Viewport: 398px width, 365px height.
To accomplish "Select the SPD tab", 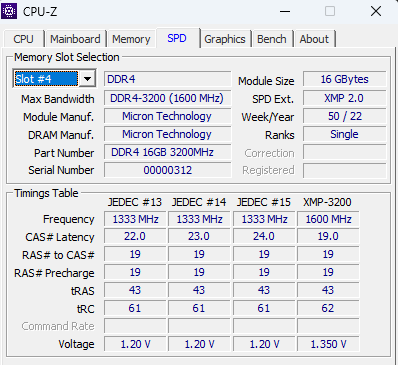I will 177,38.
